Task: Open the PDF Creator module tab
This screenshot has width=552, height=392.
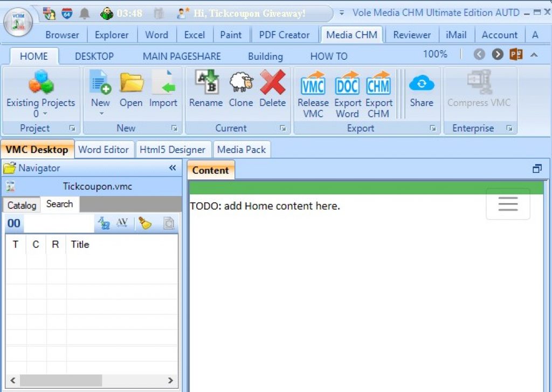Action: pos(285,35)
